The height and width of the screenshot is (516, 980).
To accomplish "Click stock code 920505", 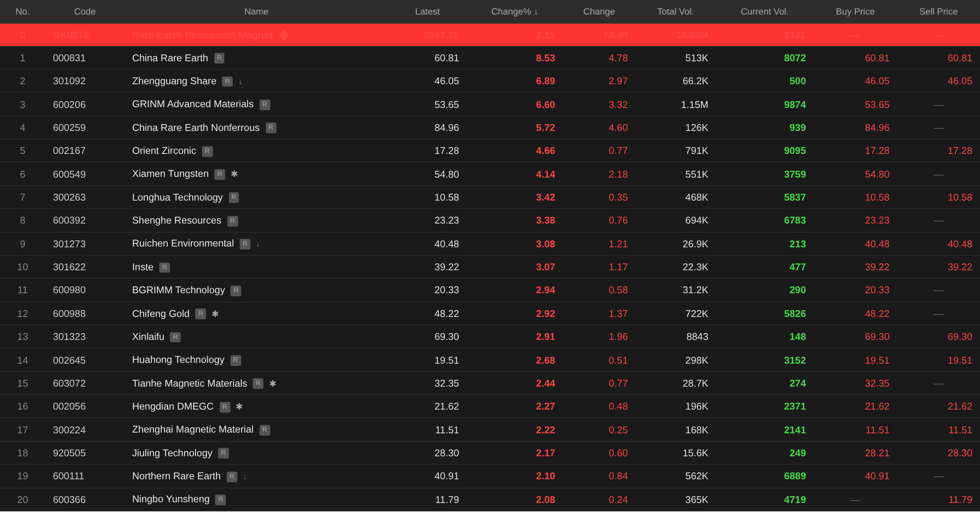I will coord(69,453).
